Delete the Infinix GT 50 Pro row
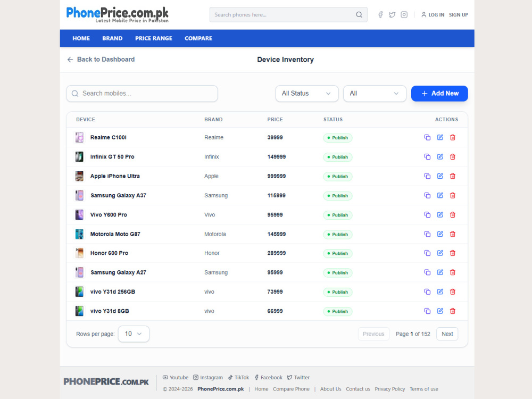 (x=453, y=157)
